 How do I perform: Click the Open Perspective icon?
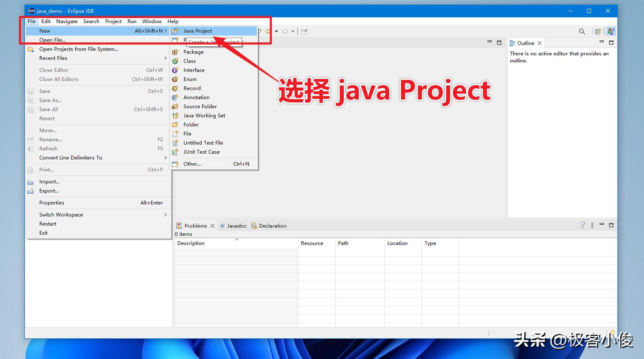(x=598, y=31)
